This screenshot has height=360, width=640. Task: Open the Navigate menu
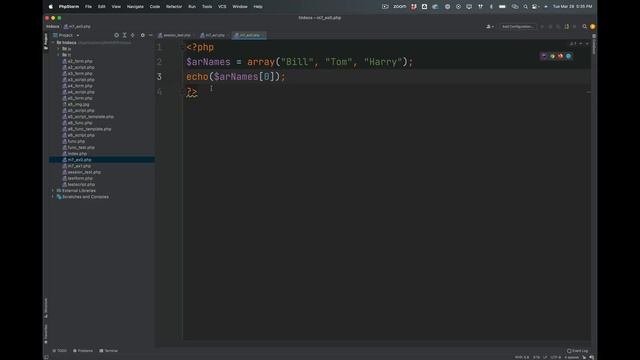[x=135, y=7]
